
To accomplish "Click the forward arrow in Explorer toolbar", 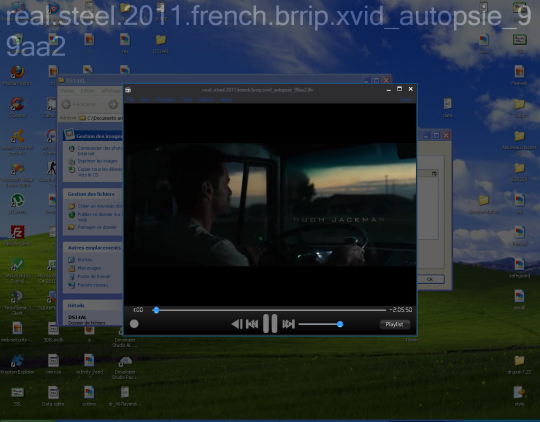I will tap(113, 104).
